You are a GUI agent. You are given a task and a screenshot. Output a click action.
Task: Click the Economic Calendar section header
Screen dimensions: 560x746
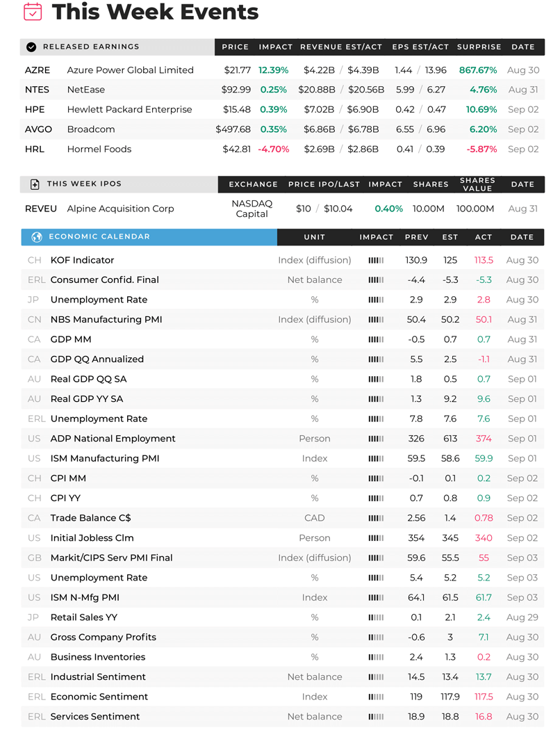[x=149, y=237]
